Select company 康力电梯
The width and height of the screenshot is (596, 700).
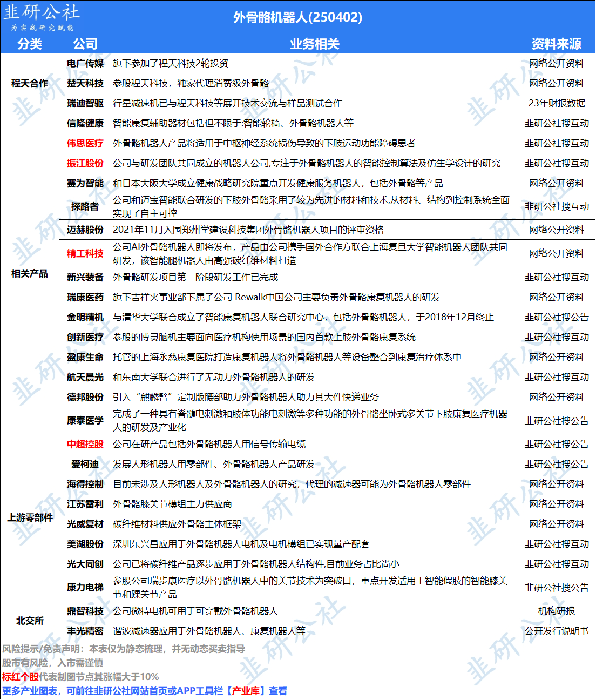85,587
